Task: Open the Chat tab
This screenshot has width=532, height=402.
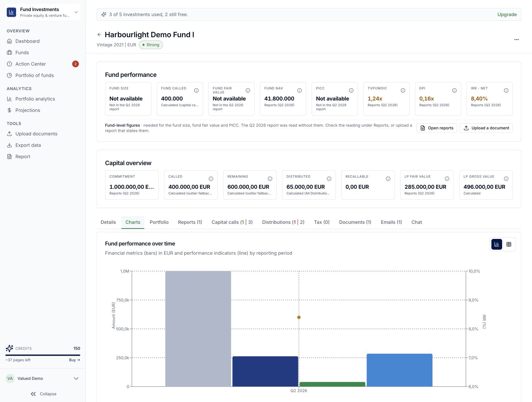Action: click(417, 222)
